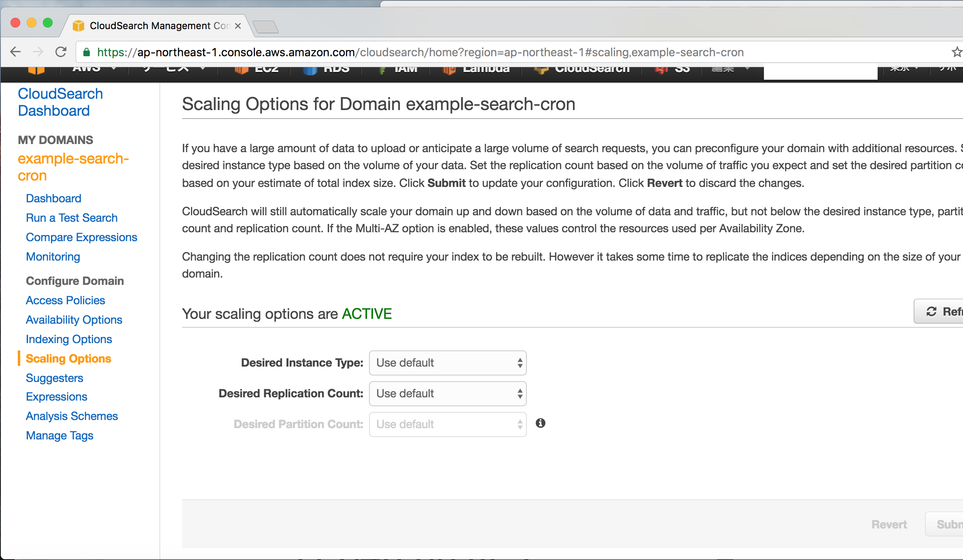Click the ACTIVE status text
Viewport: 963px width, 560px height.
tap(367, 314)
